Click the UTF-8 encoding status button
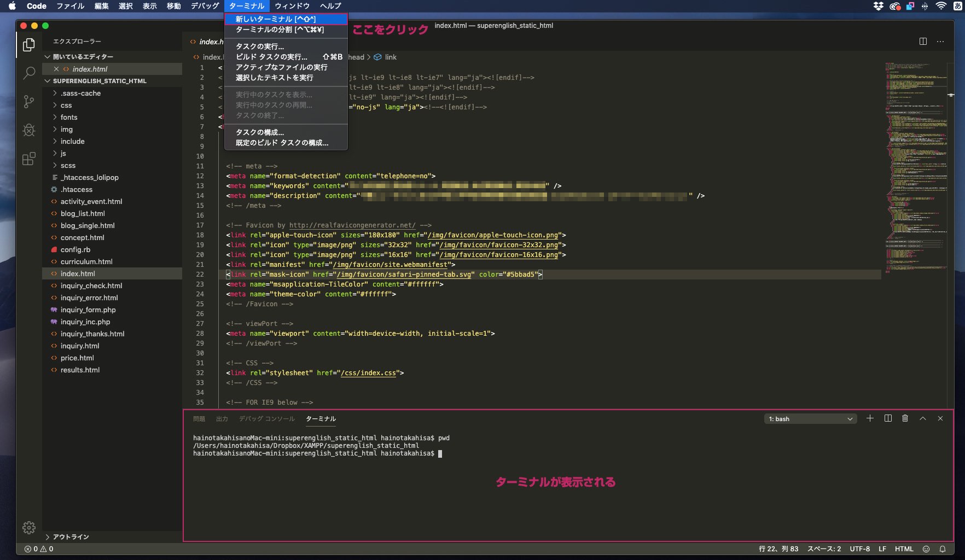The width and height of the screenshot is (965, 560). (859, 549)
